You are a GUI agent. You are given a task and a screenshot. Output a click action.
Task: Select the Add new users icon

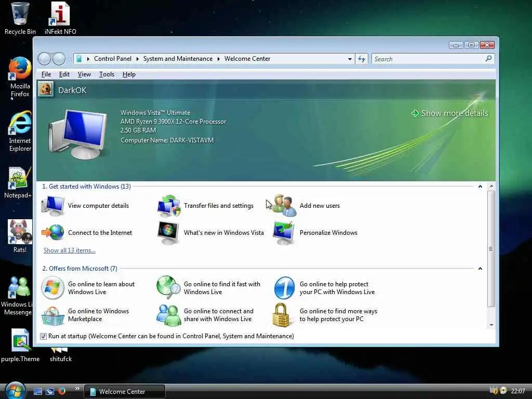tap(285, 206)
